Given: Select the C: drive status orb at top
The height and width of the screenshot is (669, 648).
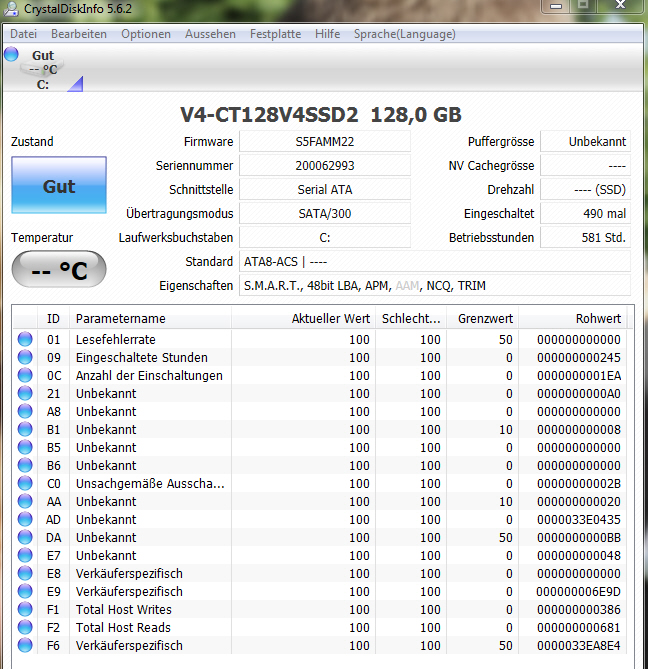Looking at the screenshot, I should [11, 55].
